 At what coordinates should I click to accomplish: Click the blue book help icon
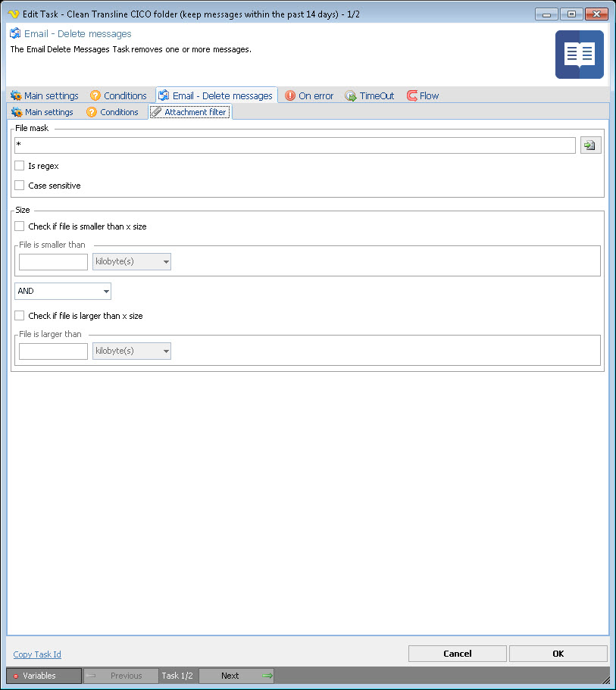click(x=579, y=55)
